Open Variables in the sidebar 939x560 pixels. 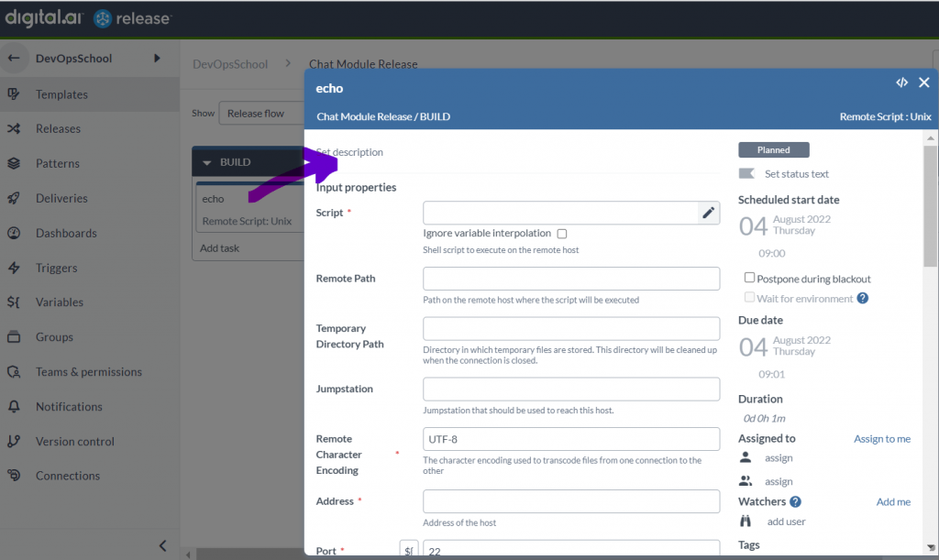pyautogui.click(x=60, y=302)
